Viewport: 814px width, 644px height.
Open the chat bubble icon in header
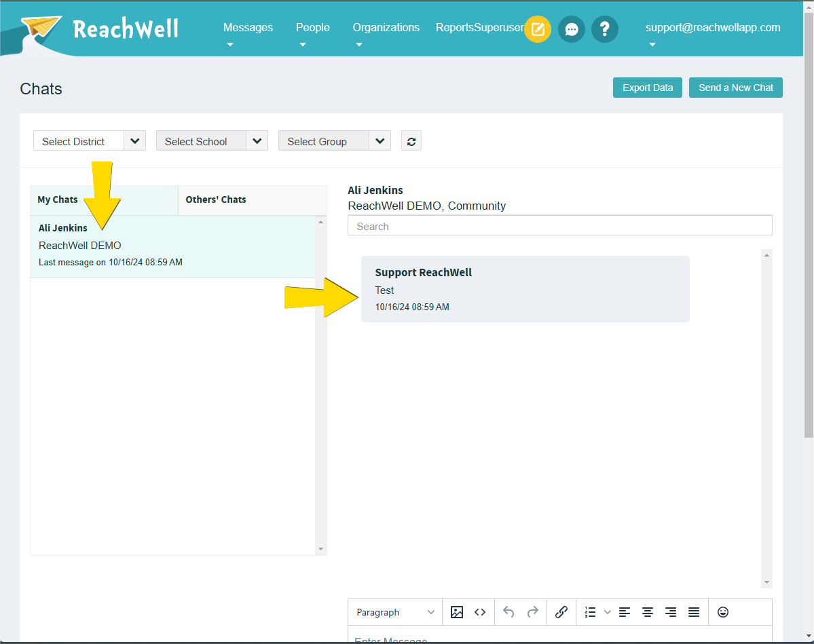click(x=572, y=29)
